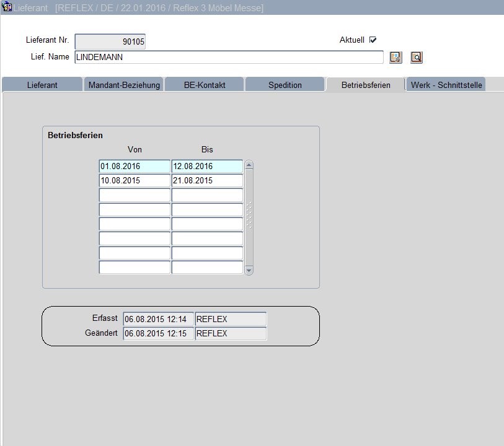Image resolution: width=504 pixels, height=446 pixels.
Task: Open the Werk - Schnittstelle tab
Action: pos(446,85)
